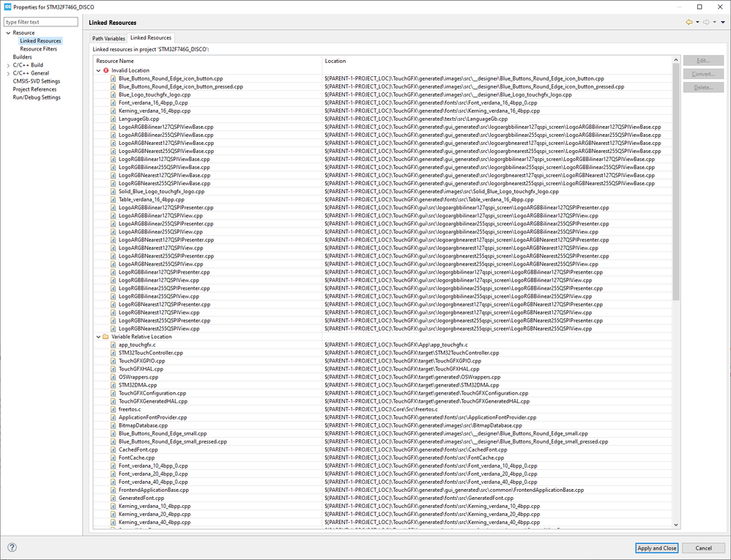Select the Blue_Buttons_Round_Edge_small.cpp row
The height and width of the screenshot is (560, 731).
383,433
